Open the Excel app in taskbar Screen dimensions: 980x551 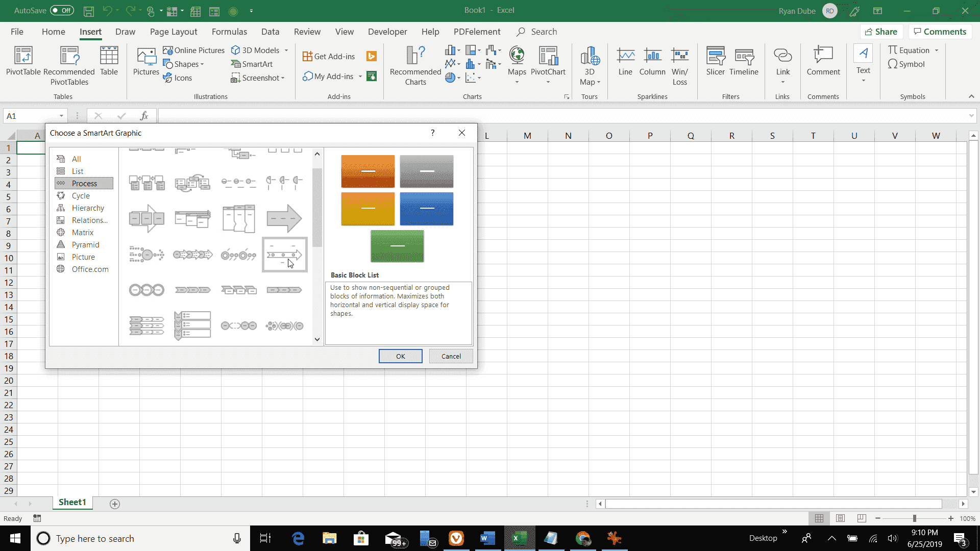point(520,538)
